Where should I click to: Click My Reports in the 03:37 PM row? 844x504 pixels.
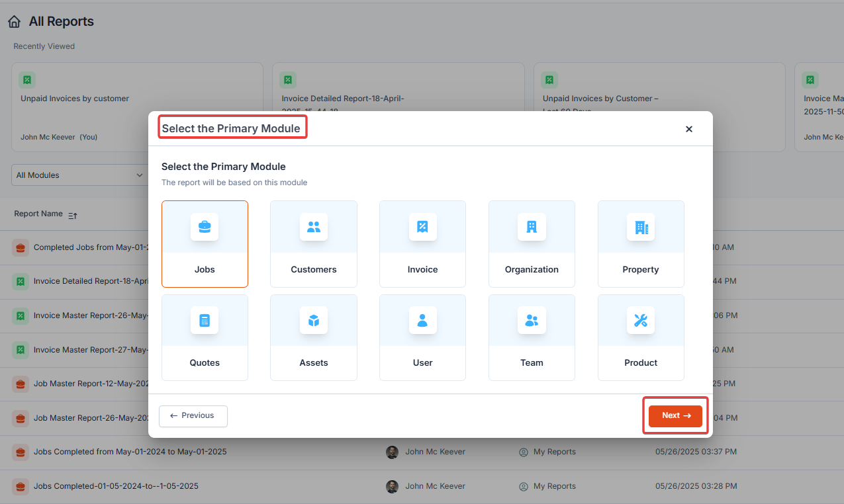pos(555,452)
